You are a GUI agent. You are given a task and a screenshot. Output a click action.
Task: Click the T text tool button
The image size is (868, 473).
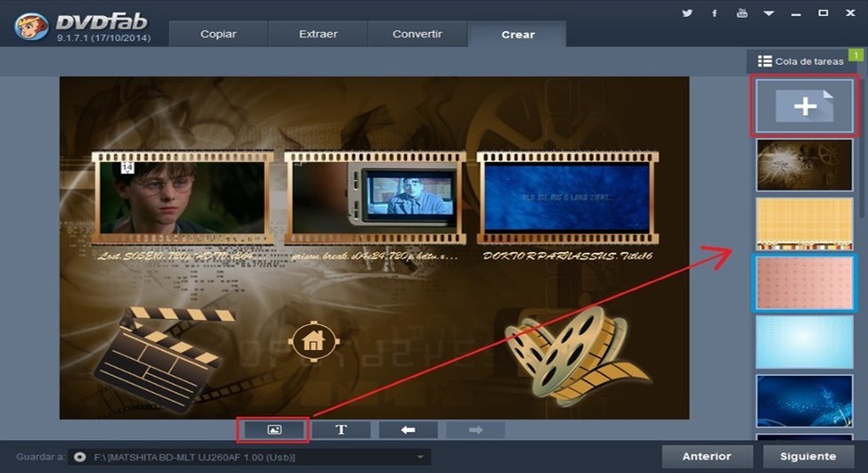click(x=341, y=430)
